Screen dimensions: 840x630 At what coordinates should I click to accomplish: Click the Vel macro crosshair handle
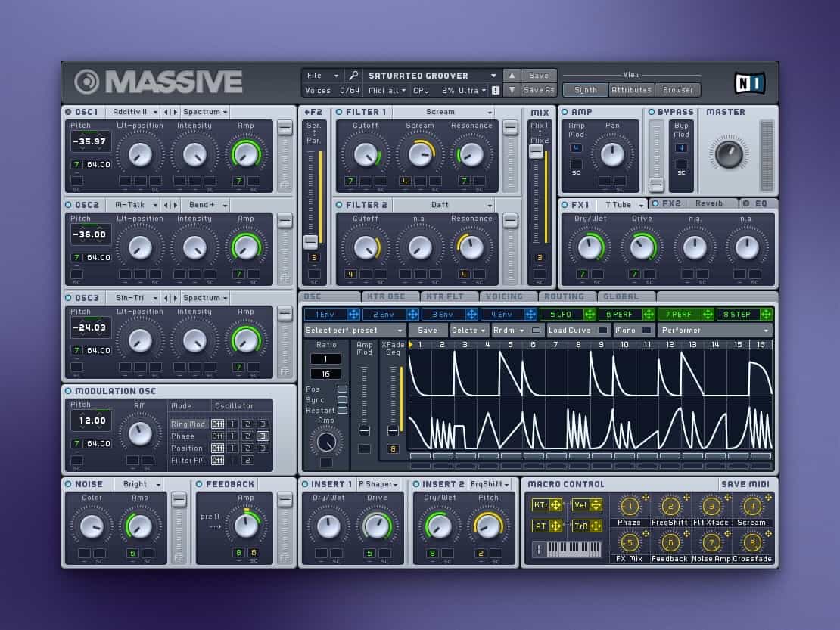(596, 505)
